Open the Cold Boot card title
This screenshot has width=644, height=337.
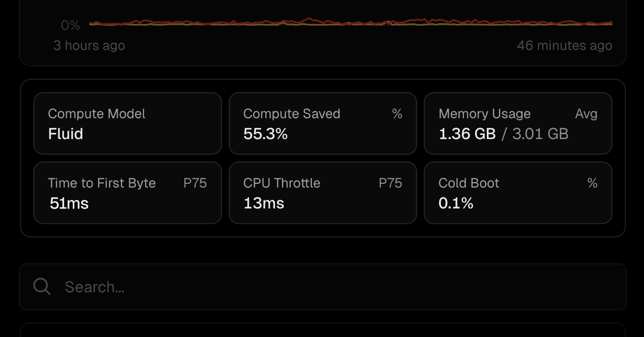tap(469, 183)
